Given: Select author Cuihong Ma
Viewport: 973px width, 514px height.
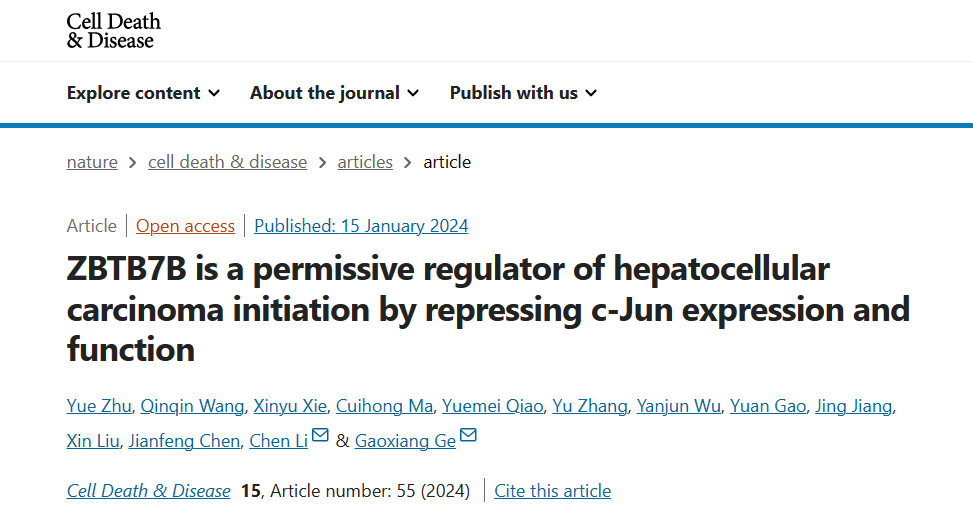Looking at the screenshot, I should 385,406.
